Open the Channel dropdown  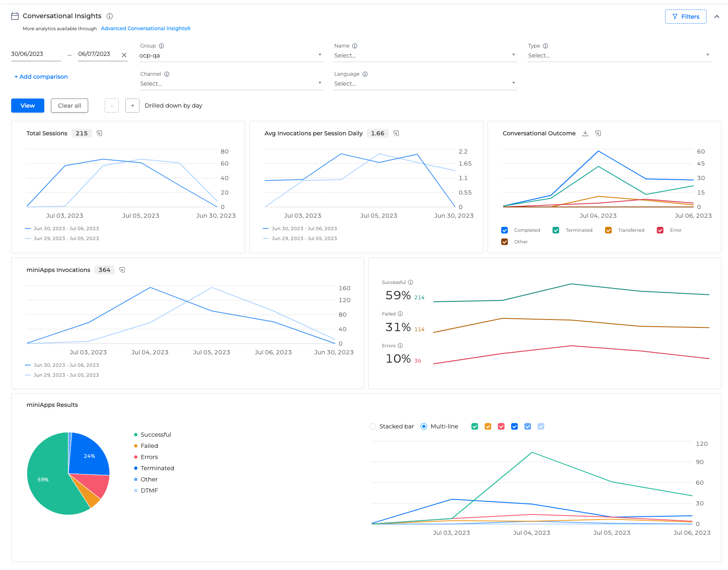click(231, 84)
